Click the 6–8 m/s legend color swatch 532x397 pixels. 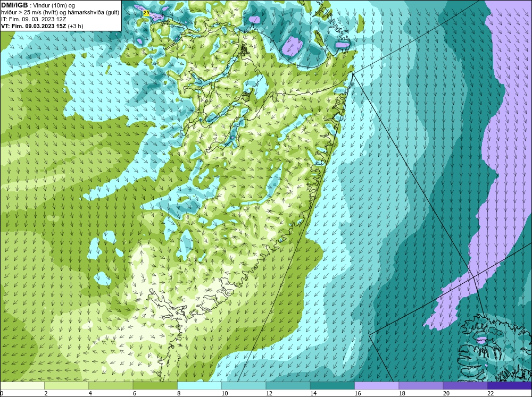155,386
